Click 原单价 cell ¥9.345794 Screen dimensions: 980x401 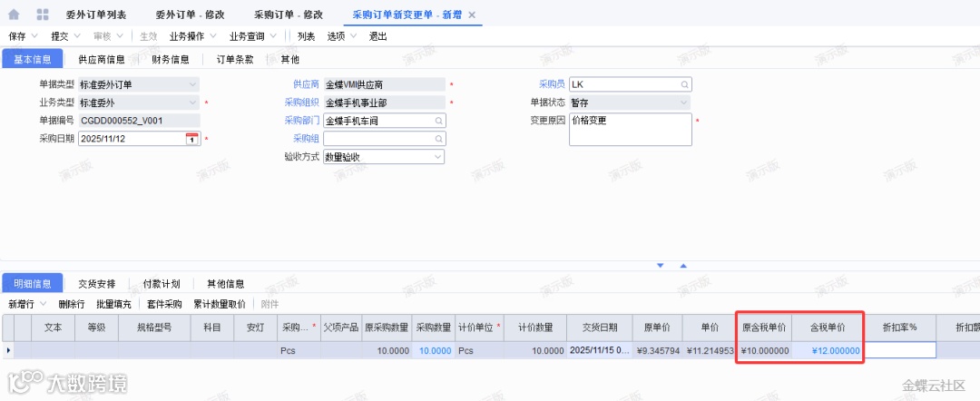(658, 351)
